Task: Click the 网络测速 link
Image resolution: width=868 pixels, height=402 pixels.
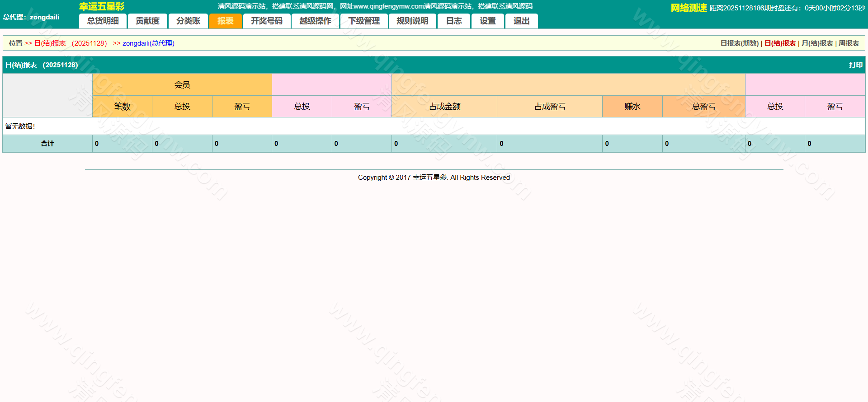Action: [689, 8]
